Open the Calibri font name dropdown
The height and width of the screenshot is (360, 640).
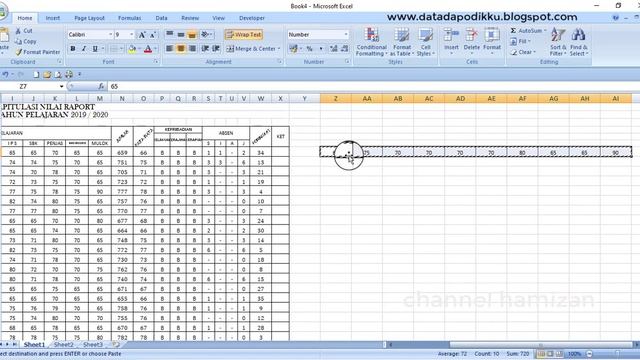click(110, 35)
